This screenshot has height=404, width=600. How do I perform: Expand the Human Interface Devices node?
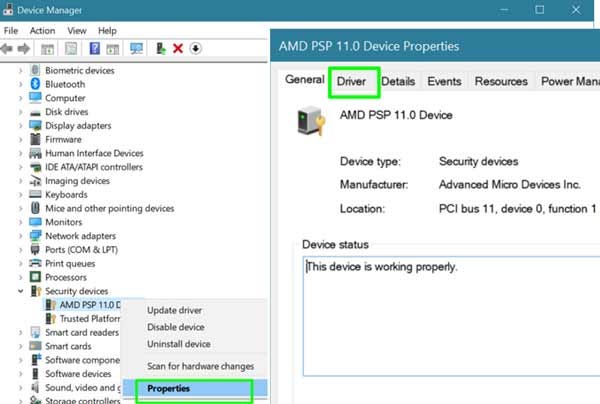pos(20,153)
